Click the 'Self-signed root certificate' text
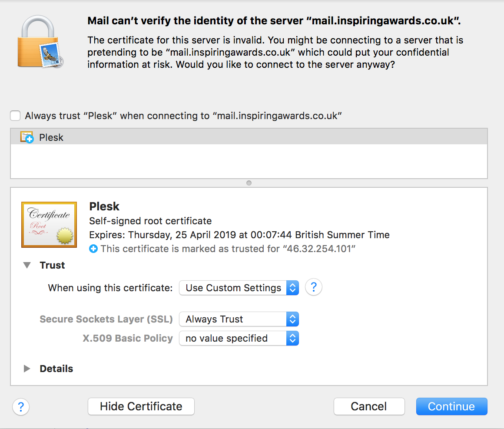The height and width of the screenshot is (429, 504). (x=150, y=221)
